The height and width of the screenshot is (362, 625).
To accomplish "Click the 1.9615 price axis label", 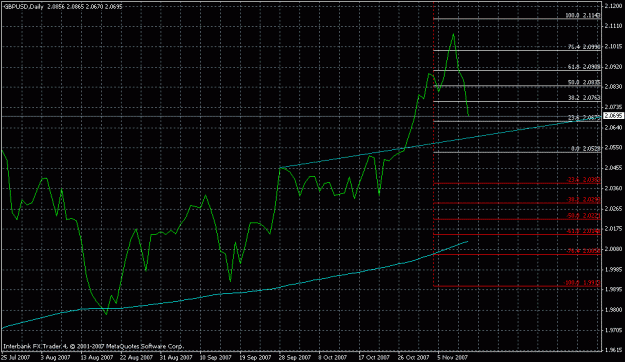I will click(613, 350).
